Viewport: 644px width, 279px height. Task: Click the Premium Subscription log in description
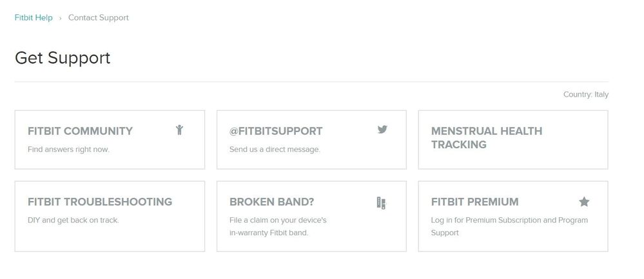point(509,226)
